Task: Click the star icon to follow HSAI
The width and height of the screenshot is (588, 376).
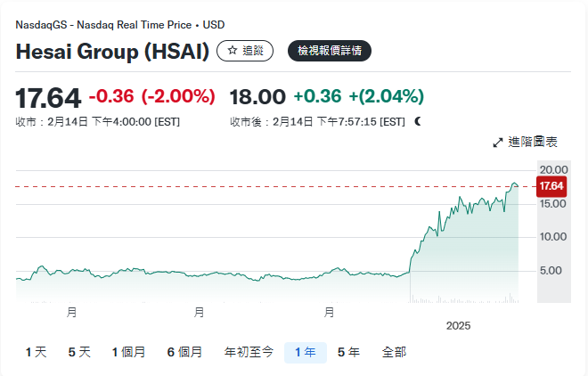Action: 233,51
